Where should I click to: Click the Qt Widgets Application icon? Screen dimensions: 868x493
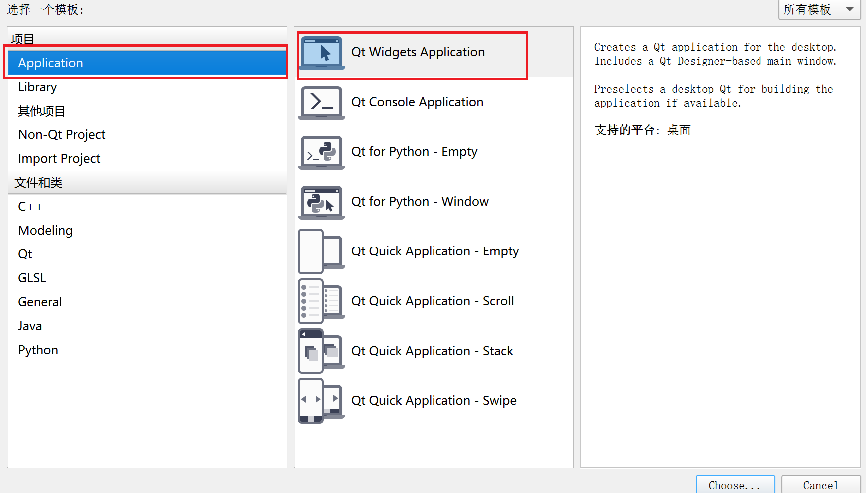pos(322,53)
